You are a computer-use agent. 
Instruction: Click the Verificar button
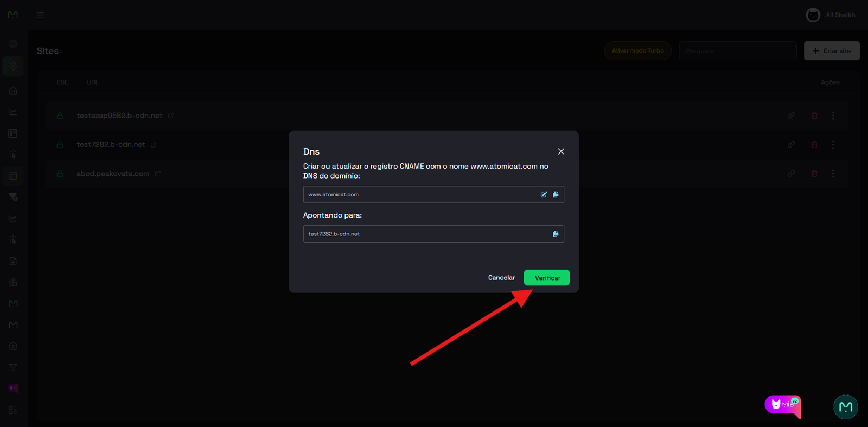pyautogui.click(x=547, y=278)
